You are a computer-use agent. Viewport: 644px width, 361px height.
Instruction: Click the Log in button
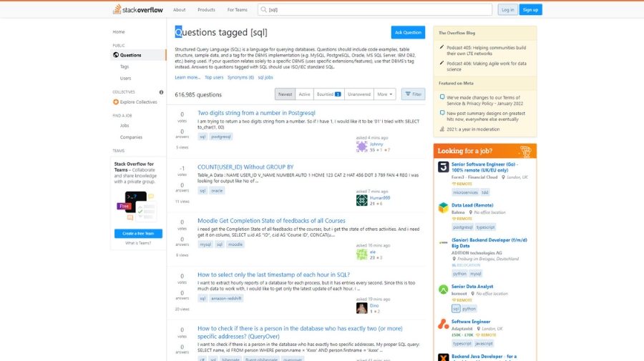[x=507, y=10]
